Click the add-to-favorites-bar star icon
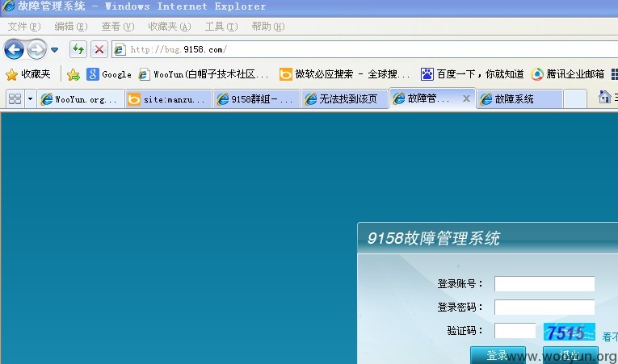 (74, 74)
